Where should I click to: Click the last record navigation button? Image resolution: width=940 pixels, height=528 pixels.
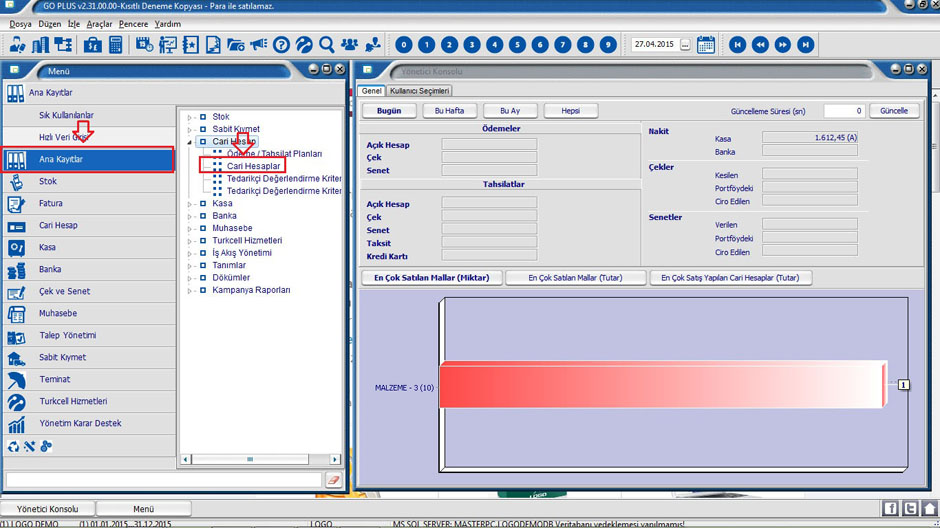806,45
